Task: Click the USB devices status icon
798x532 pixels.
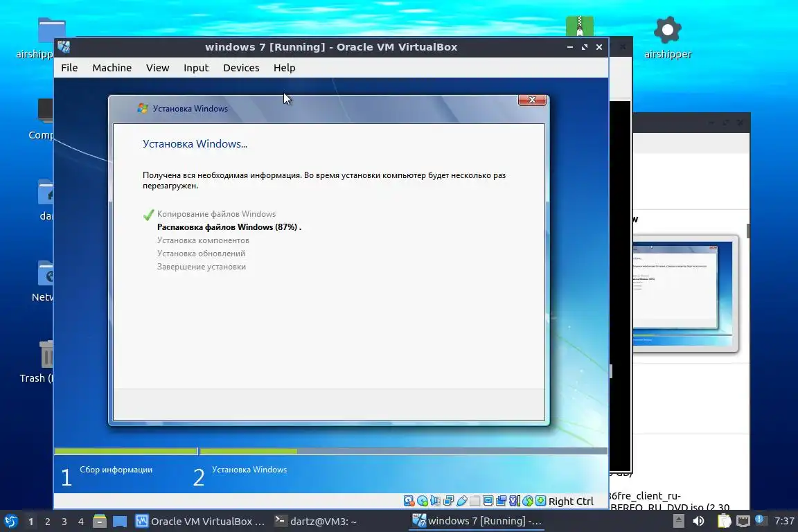Action: (461, 501)
